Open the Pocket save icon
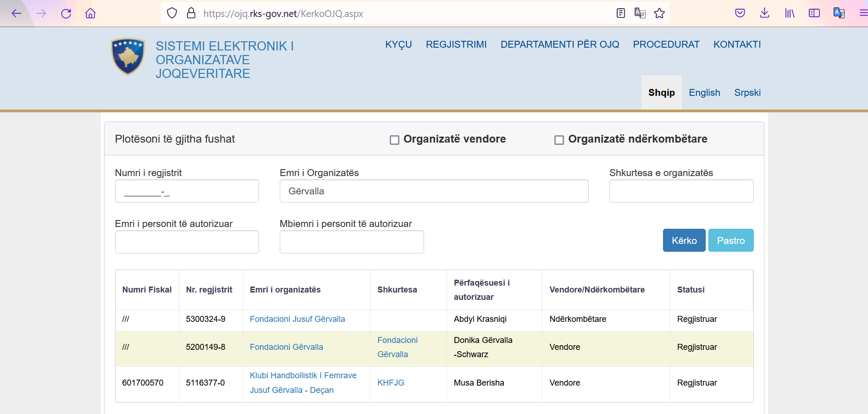Image resolution: width=868 pixels, height=414 pixels. point(740,13)
